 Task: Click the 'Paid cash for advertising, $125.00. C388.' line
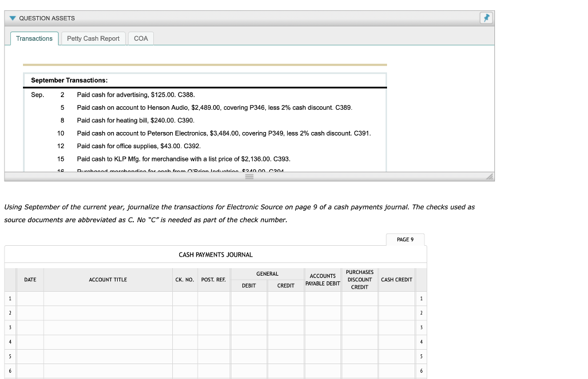[x=136, y=95]
